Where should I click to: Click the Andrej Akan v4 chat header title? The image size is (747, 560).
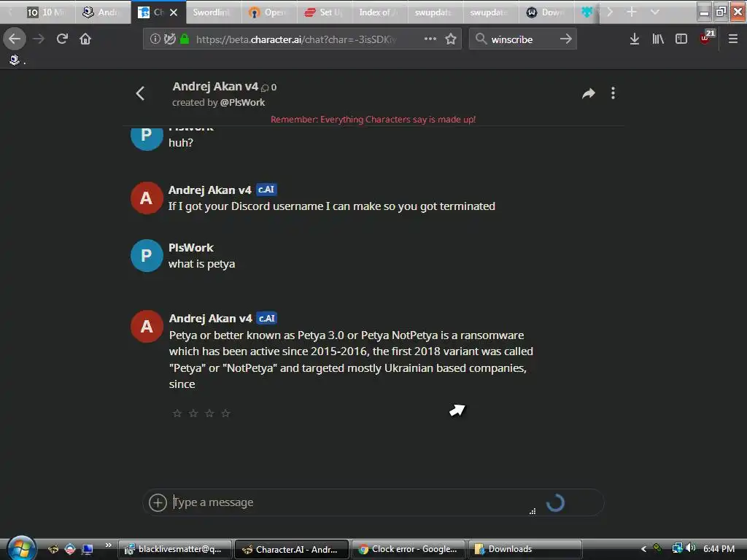[215, 87]
